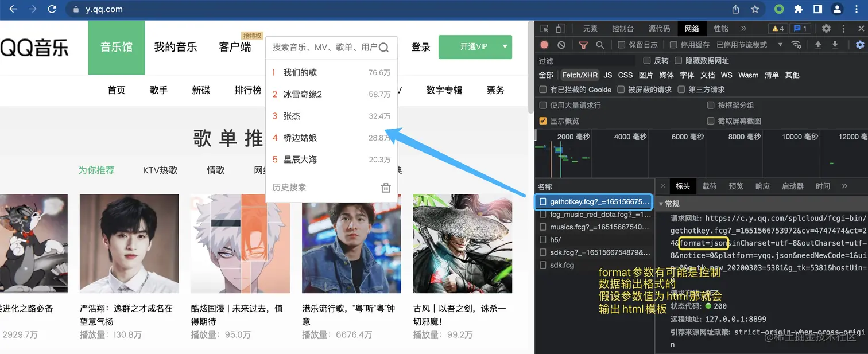The image size is (868, 354).
Task: Open the 预览 request tab
Action: click(x=736, y=186)
